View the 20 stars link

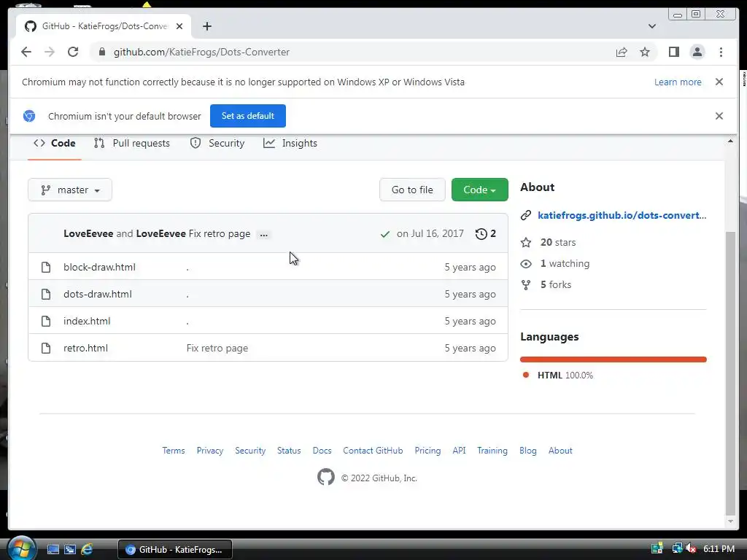pyautogui.click(x=558, y=242)
